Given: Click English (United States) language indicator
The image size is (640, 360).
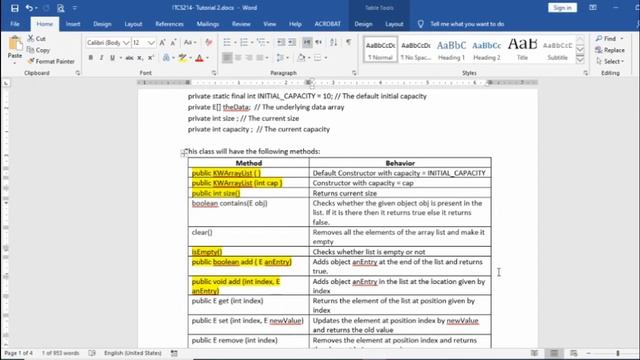Looking at the screenshot, I should [x=133, y=353].
